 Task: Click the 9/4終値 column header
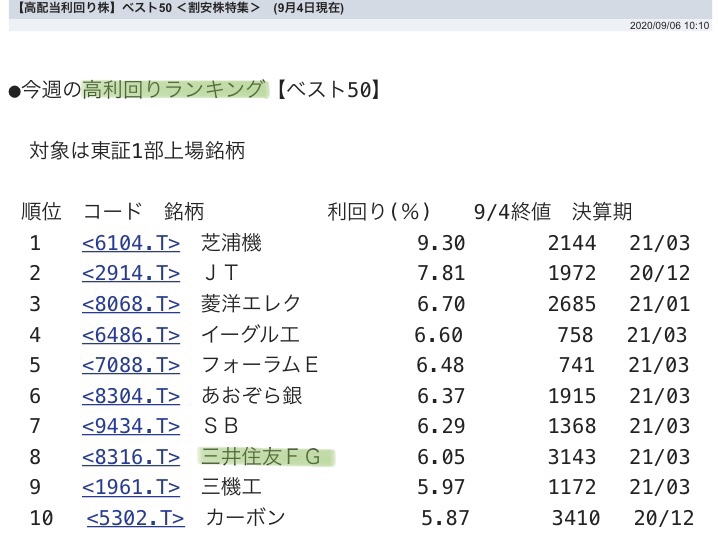(512, 212)
